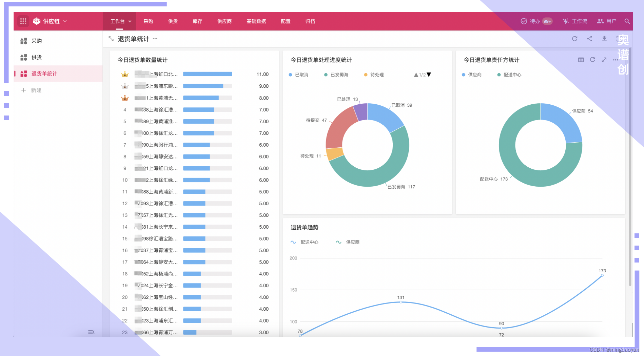The width and height of the screenshot is (644, 356).
Task: Refresh the 今日退货单责任方统计 chart
Action: (x=592, y=60)
